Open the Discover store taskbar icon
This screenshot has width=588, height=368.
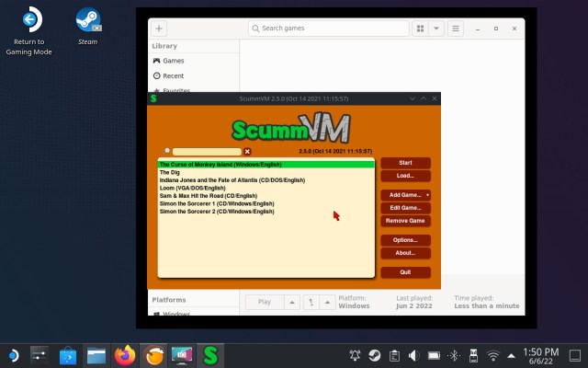pos(68,355)
